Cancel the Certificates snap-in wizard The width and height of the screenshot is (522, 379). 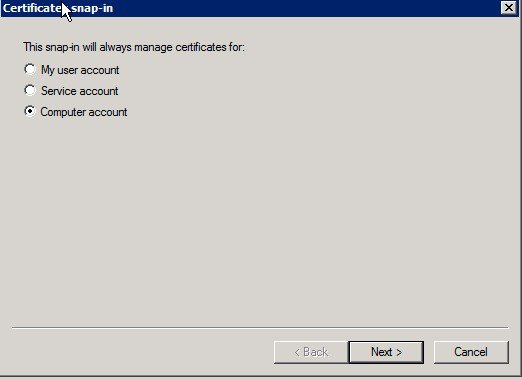(x=471, y=352)
